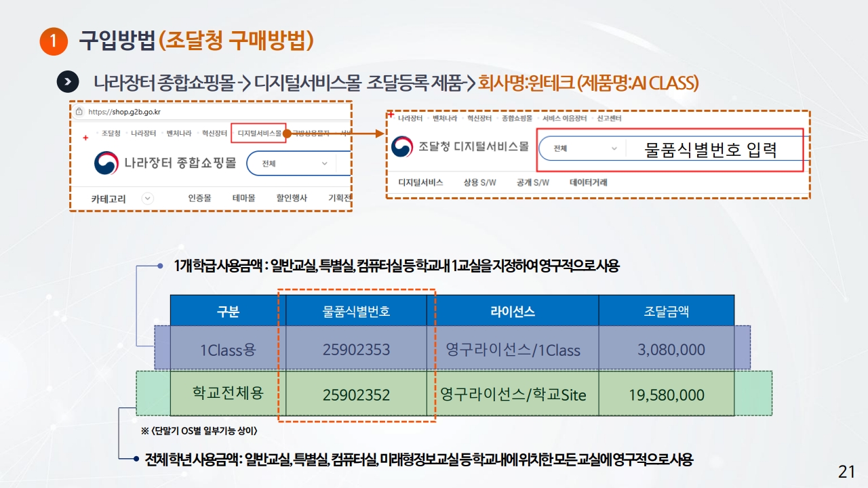This screenshot has width=868, height=488.
Task: Click the 전체학년사용금액 description line
Action: point(418,460)
